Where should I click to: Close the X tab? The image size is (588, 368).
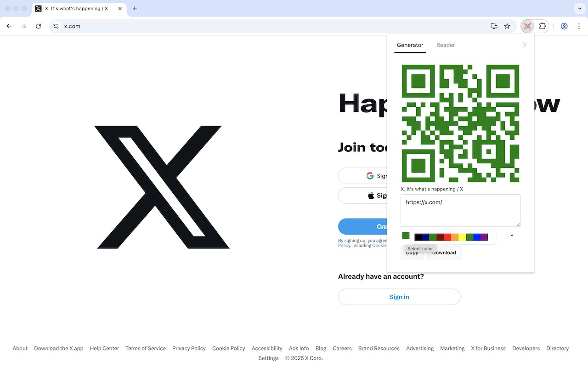point(120,8)
